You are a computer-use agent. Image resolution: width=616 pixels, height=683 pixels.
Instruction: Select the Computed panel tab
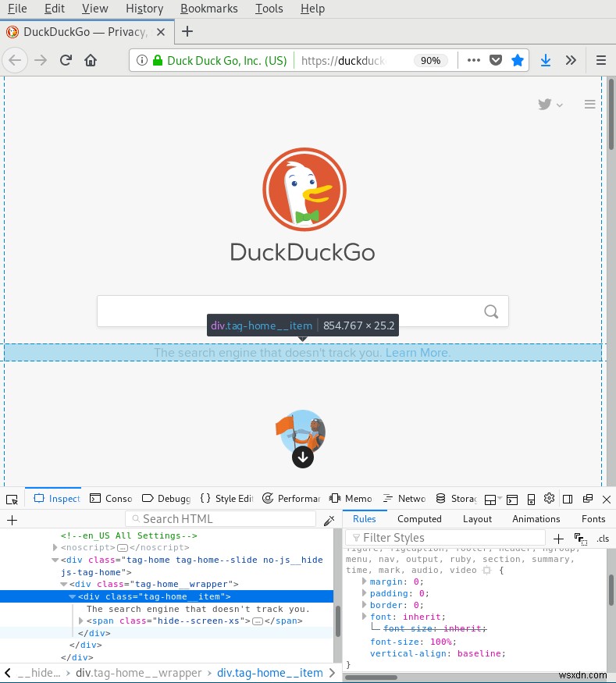tap(419, 519)
